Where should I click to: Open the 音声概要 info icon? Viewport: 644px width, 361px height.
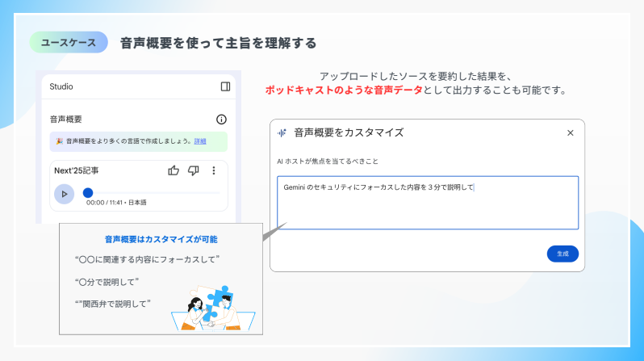click(x=221, y=120)
